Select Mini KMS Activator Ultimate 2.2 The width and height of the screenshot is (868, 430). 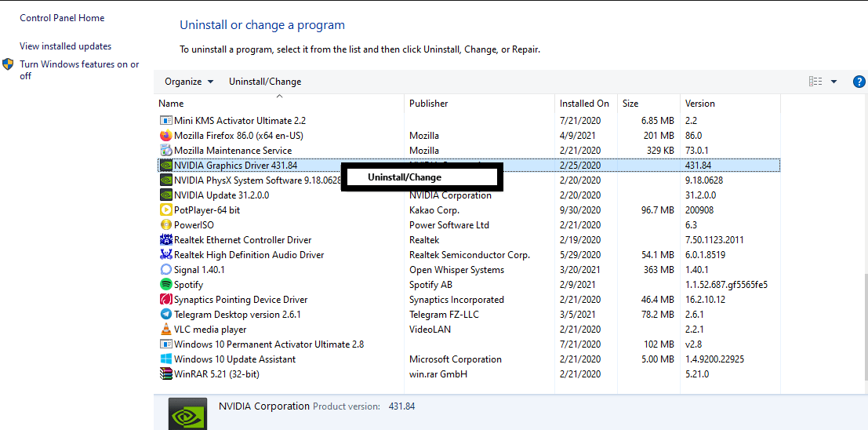(x=240, y=120)
